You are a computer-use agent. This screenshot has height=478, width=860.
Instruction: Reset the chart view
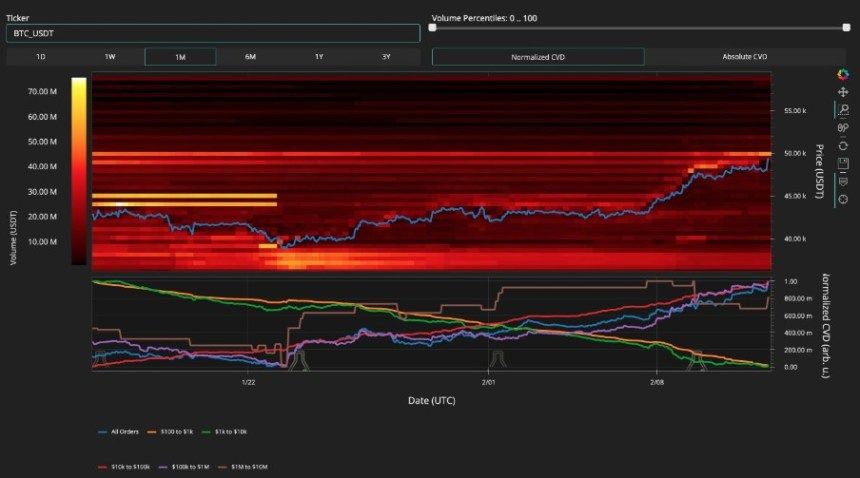(x=843, y=146)
